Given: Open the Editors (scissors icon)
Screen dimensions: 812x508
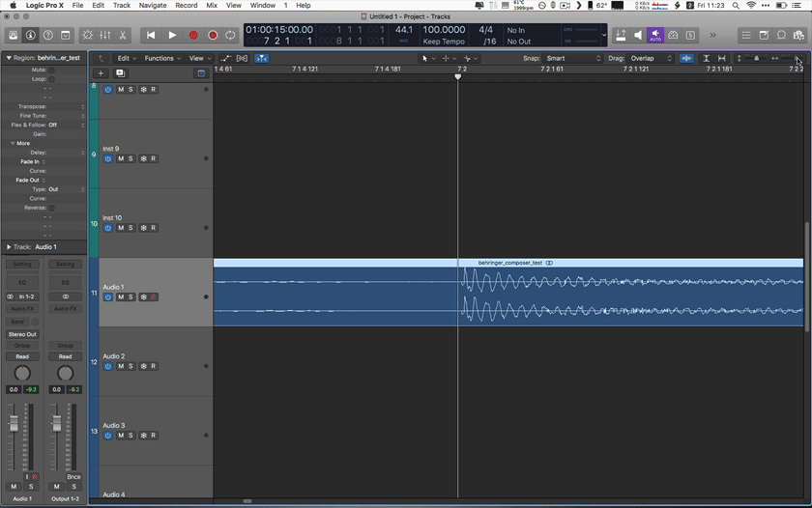Looking at the screenshot, I should point(122,35).
